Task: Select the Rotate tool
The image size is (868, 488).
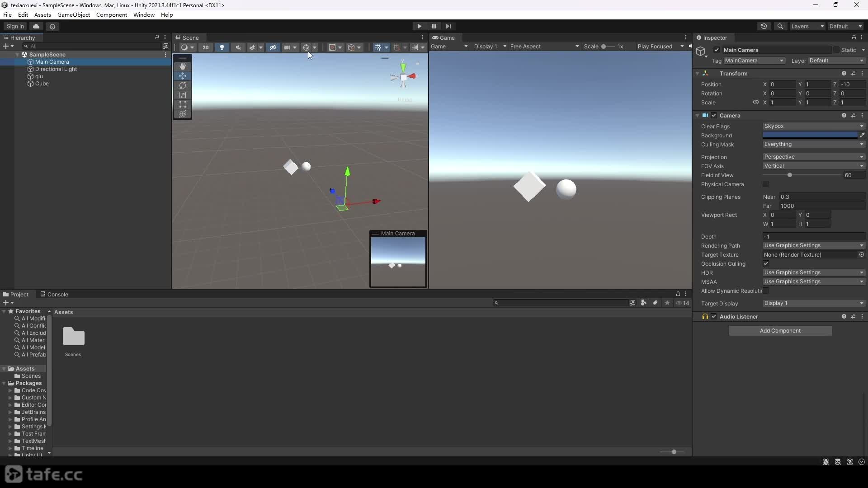Action: pyautogui.click(x=183, y=85)
